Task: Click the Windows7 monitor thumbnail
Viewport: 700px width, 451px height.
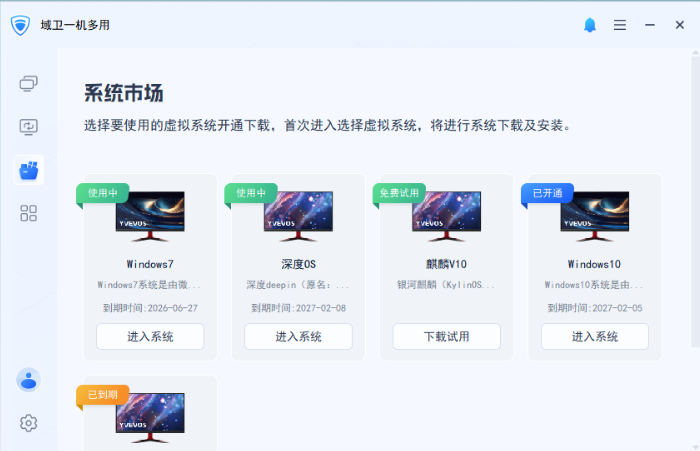Action: tap(150, 215)
